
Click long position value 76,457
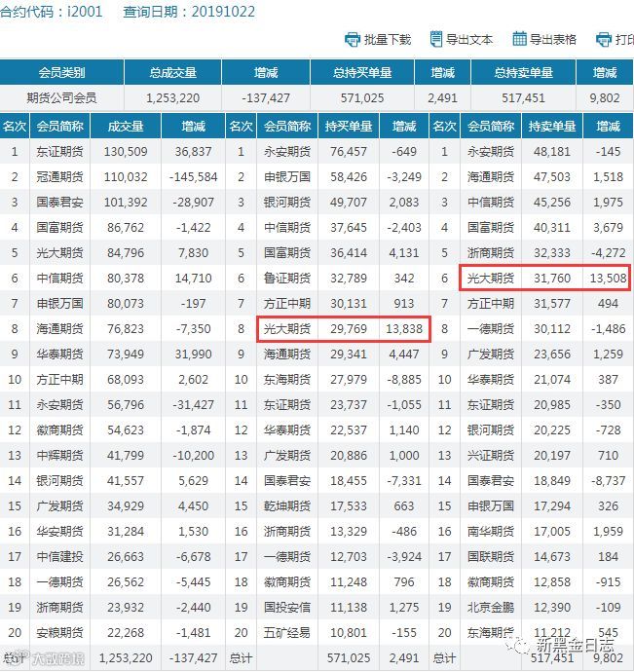pos(349,152)
